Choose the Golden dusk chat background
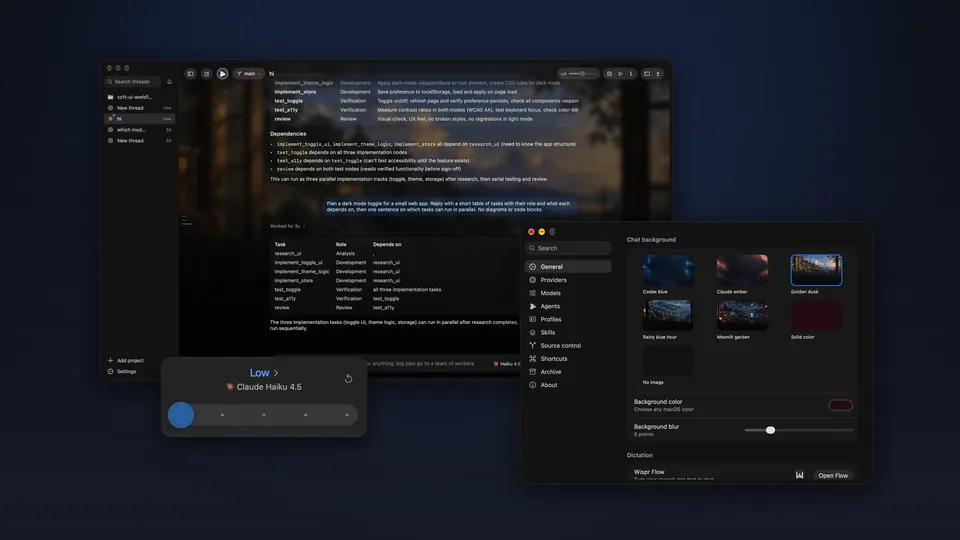This screenshot has height=540, width=960. pyautogui.click(x=816, y=270)
